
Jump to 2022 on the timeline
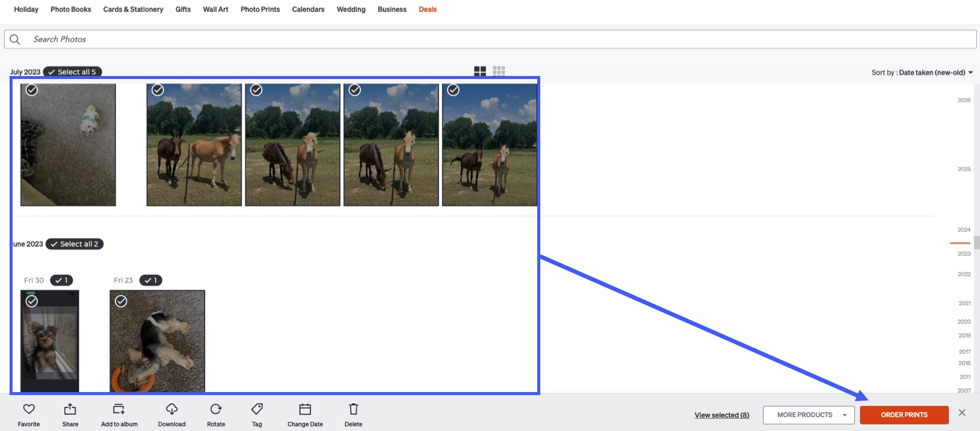click(964, 274)
